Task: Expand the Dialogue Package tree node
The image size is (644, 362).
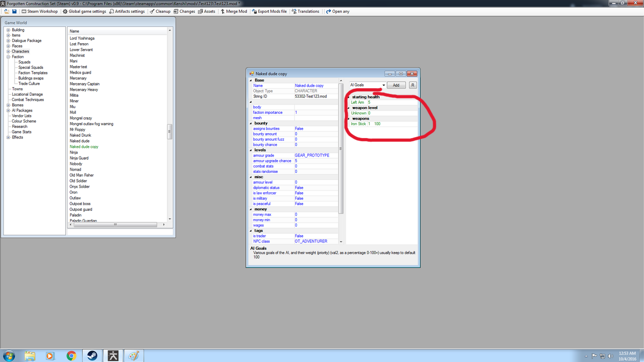Action: 8,41
